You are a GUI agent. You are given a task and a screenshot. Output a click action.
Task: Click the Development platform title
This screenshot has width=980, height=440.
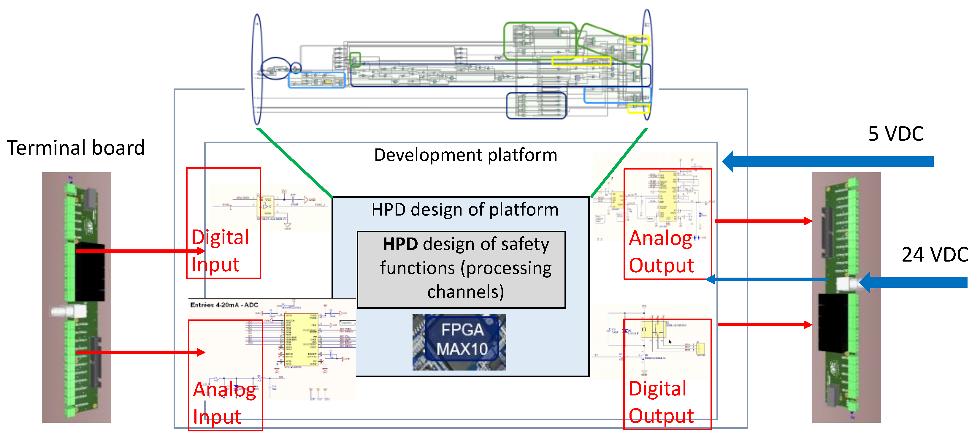click(465, 155)
